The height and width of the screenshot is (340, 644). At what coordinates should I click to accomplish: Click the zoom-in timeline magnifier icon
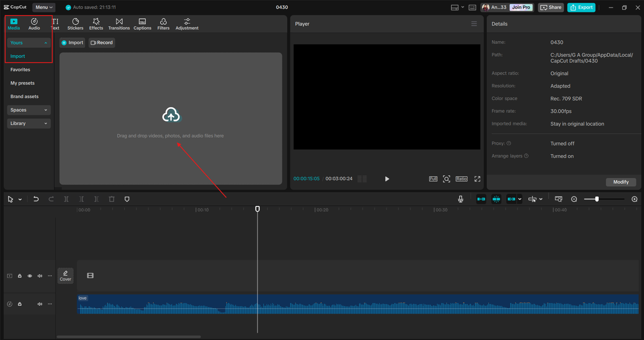pyautogui.click(x=634, y=199)
